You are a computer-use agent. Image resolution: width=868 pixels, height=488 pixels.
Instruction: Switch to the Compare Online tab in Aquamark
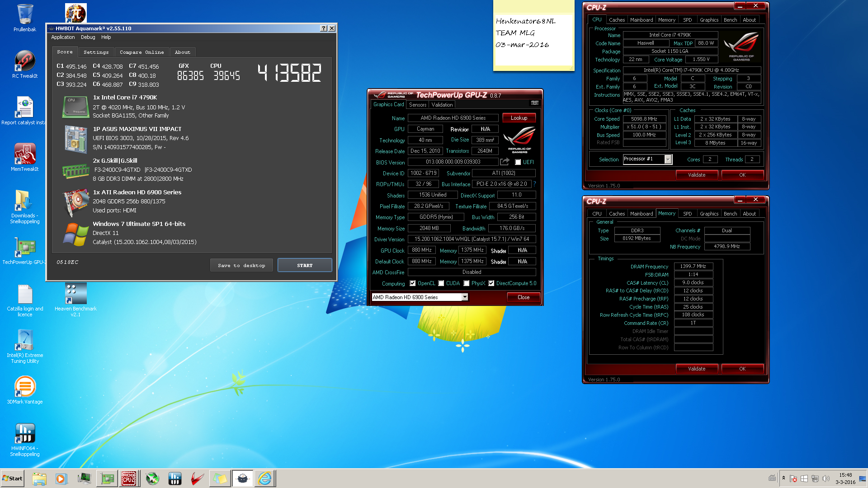142,52
